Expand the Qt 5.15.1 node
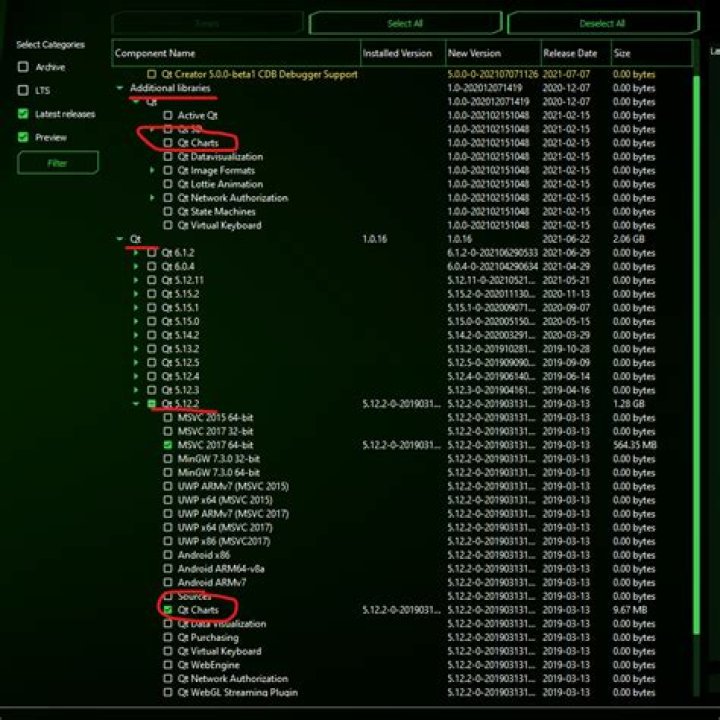This screenshot has width=720, height=720. (136, 308)
